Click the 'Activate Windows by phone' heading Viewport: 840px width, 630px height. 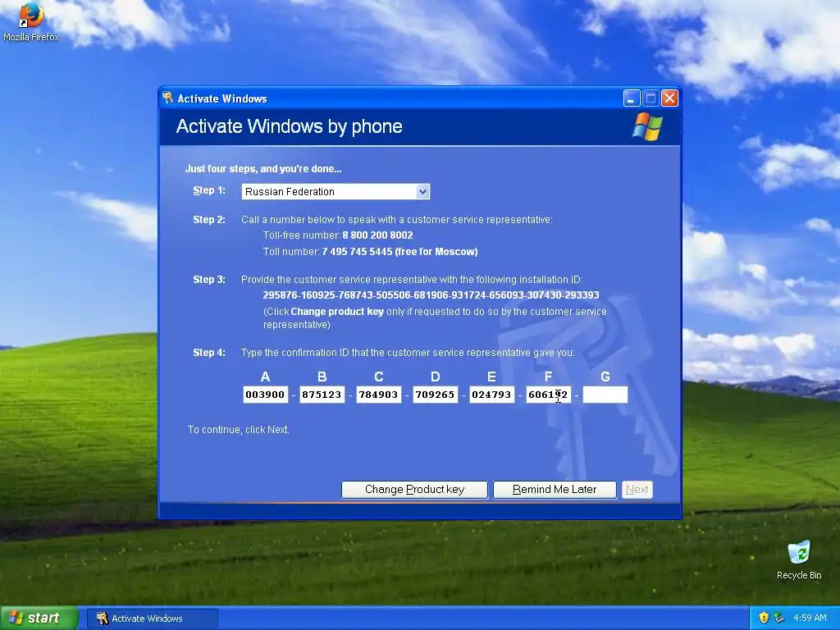[x=290, y=126]
